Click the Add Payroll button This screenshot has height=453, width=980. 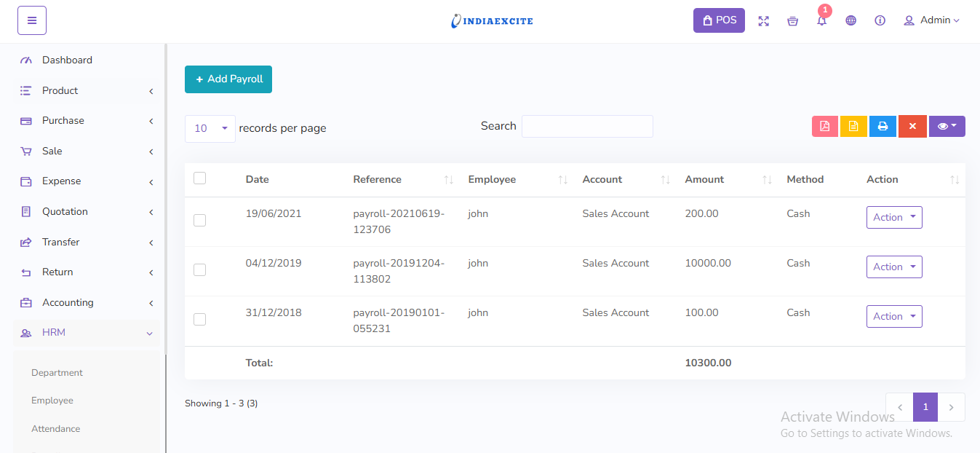click(x=228, y=79)
